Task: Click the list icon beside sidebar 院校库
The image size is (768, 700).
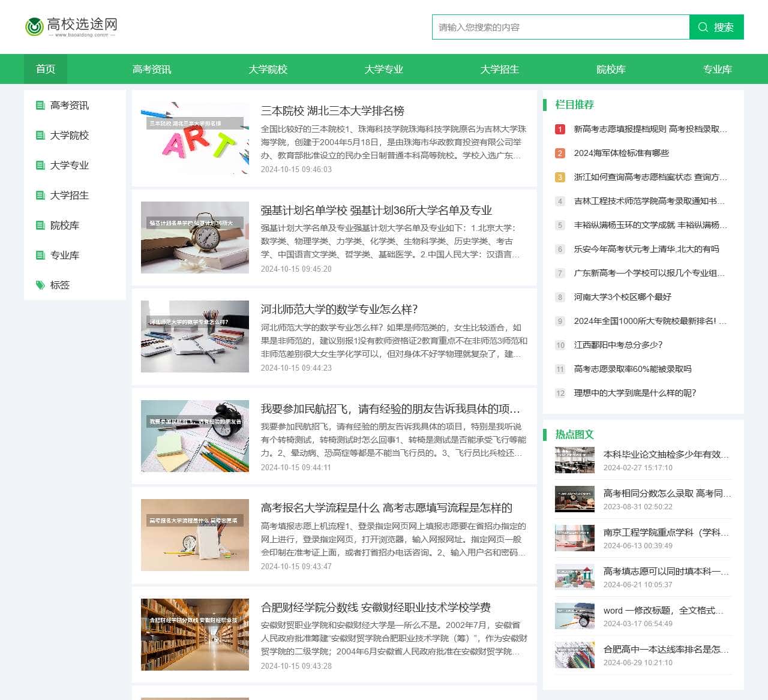Action: point(40,226)
